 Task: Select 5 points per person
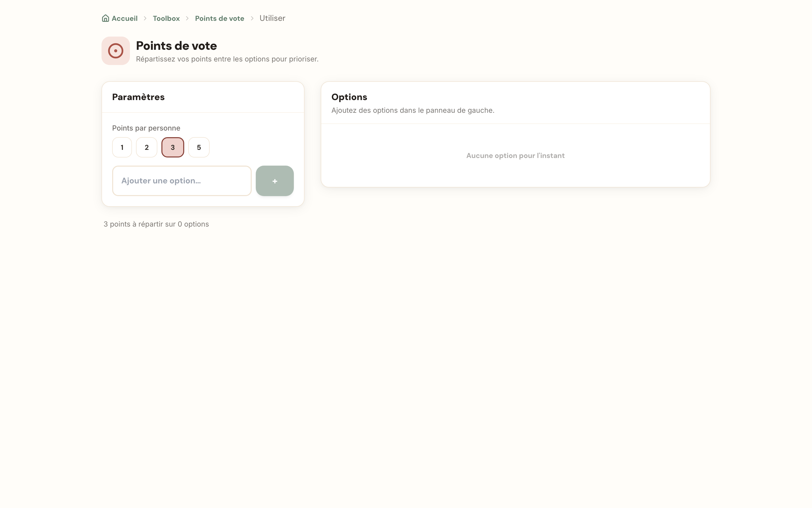coord(199,147)
